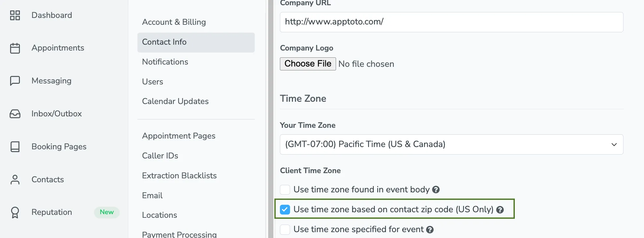The height and width of the screenshot is (238, 644).
Task: Click the Contacts person icon
Action: (15, 180)
